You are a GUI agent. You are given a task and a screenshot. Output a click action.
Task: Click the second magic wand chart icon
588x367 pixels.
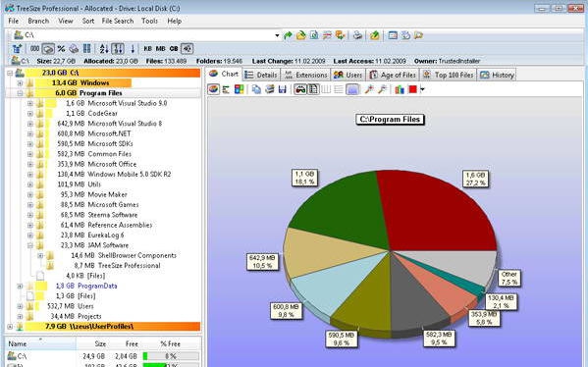pos(382,89)
